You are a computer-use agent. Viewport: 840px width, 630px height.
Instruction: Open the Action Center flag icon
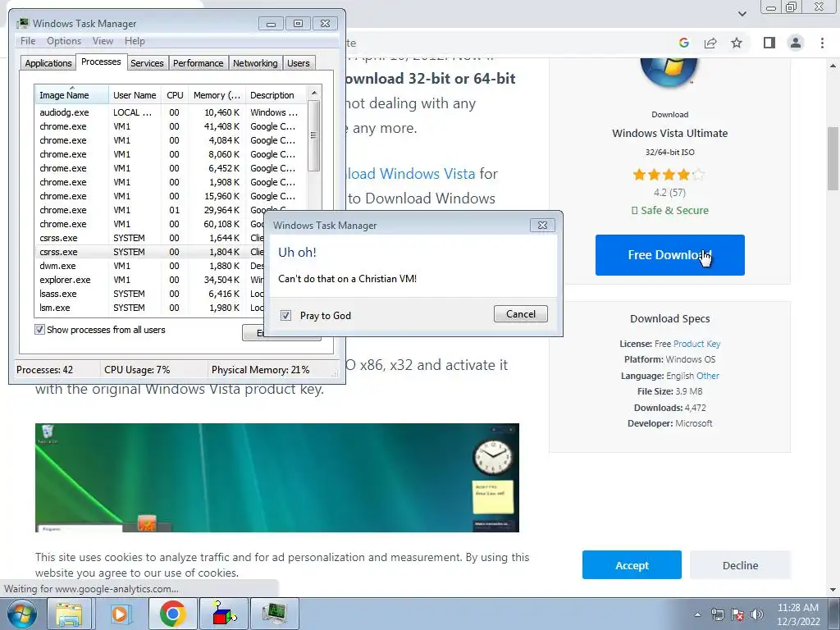[x=737, y=614]
